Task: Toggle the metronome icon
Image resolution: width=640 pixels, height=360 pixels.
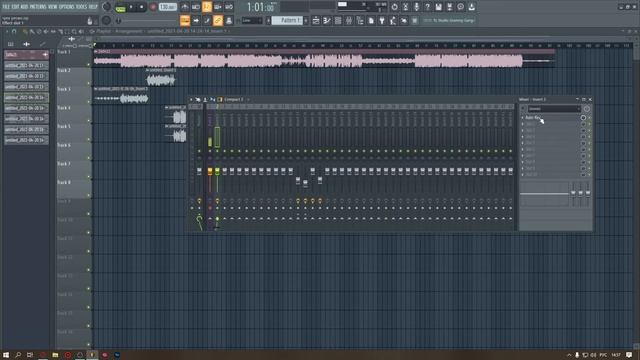Action: coord(184,7)
